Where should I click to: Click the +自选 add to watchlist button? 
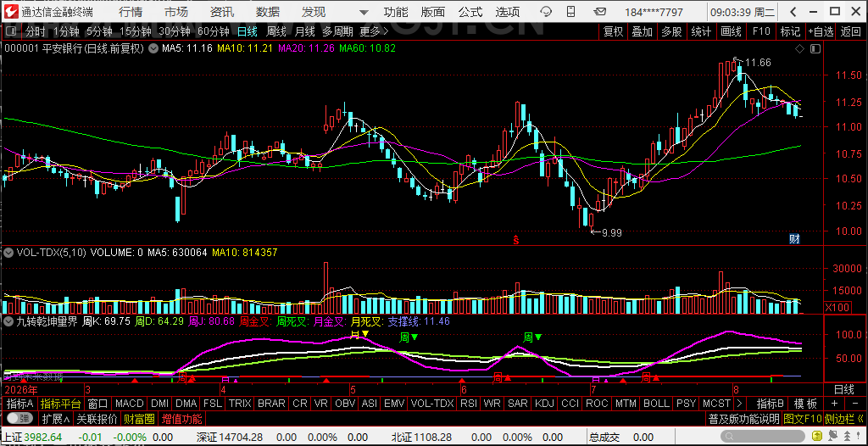point(821,32)
